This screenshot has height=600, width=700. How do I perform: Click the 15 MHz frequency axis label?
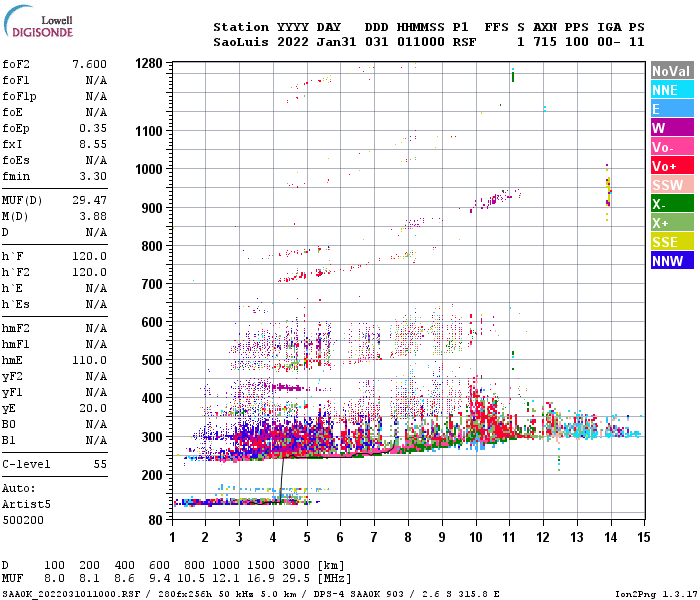(x=643, y=537)
